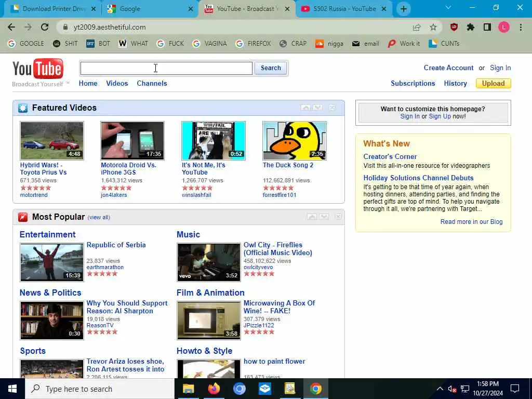
Task: Open the notifications center icon
Action: (515, 389)
